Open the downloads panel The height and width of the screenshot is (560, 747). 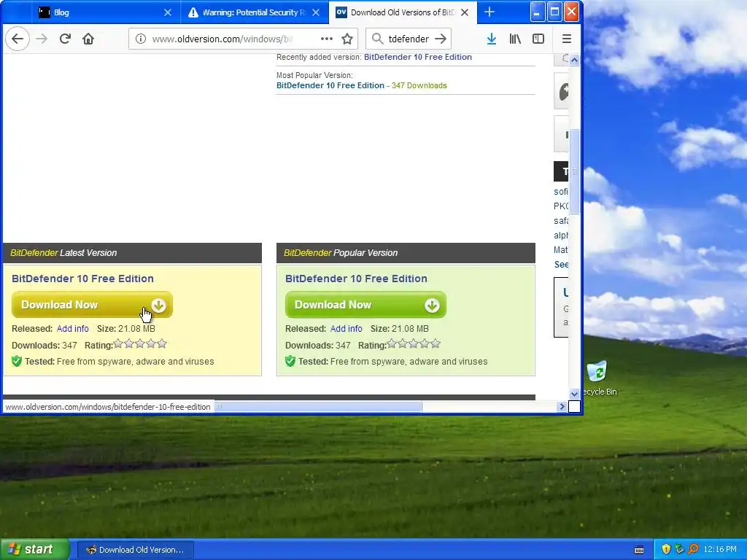point(492,39)
